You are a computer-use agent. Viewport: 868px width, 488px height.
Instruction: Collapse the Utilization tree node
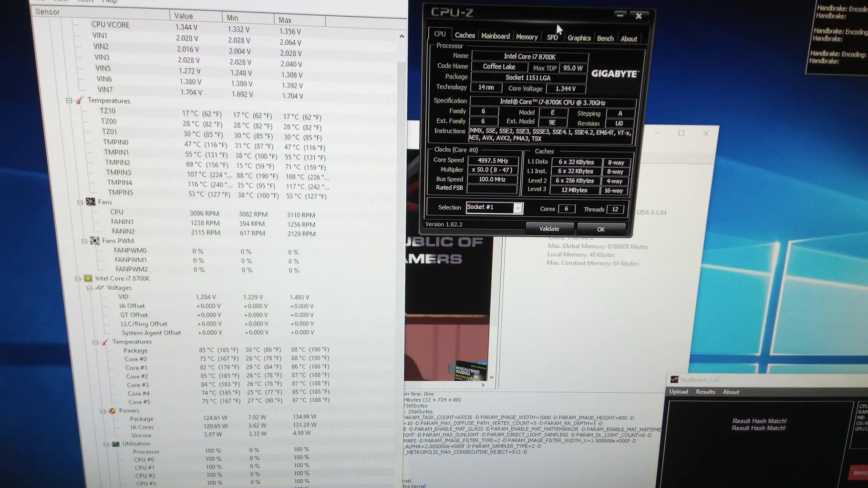106,444
